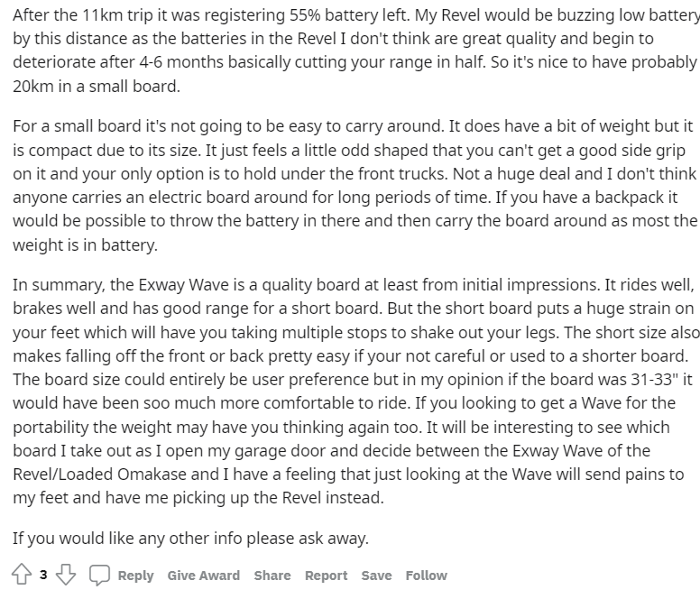Viewport: 700px width, 599px height.
Task: Click the speech bubble reply icon
Action: (x=99, y=575)
